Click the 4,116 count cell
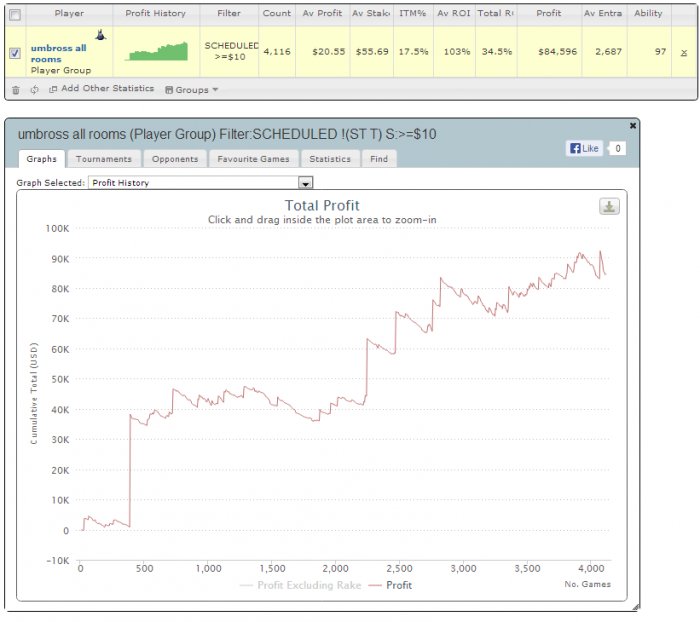Image resolution: width=700 pixels, height=622 pixels. pyautogui.click(x=277, y=52)
